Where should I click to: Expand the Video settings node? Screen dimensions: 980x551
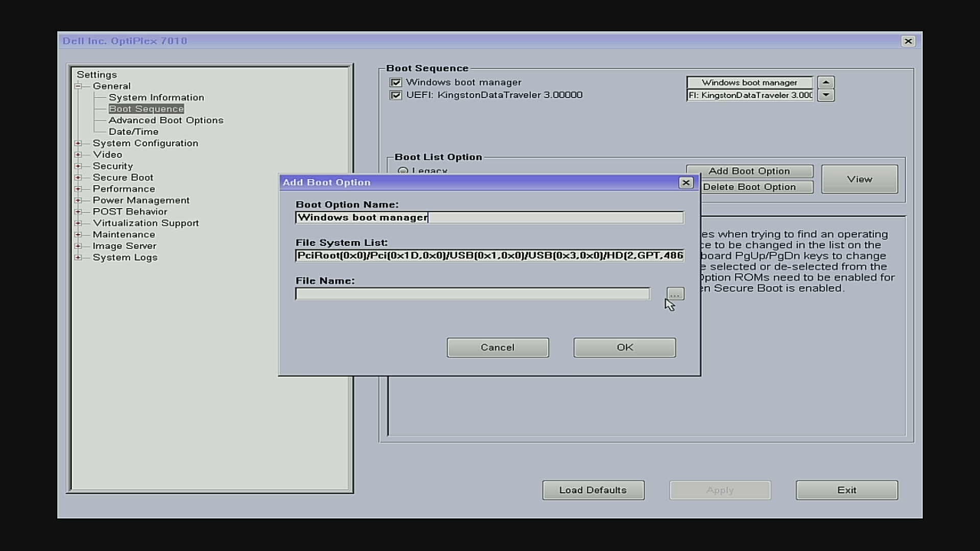pyautogui.click(x=78, y=155)
